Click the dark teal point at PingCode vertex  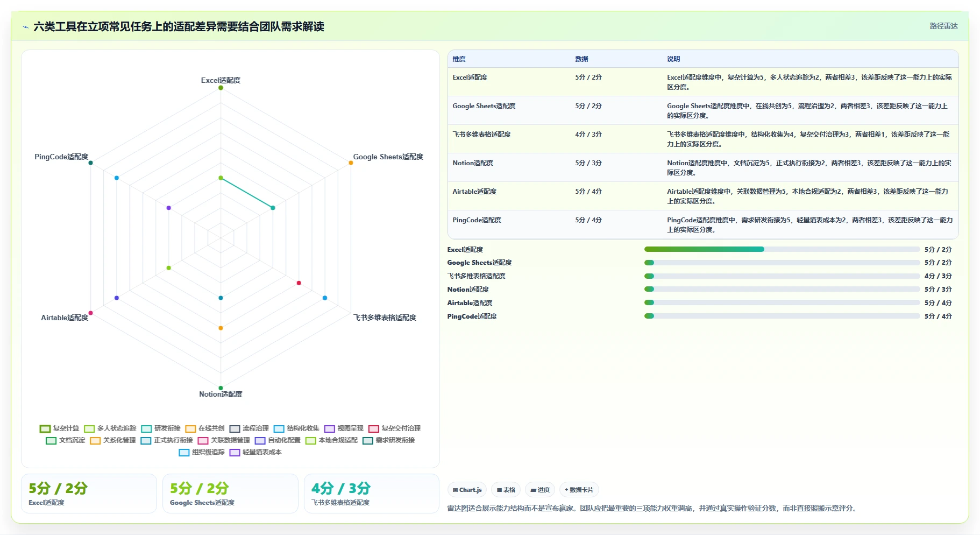coord(90,163)
